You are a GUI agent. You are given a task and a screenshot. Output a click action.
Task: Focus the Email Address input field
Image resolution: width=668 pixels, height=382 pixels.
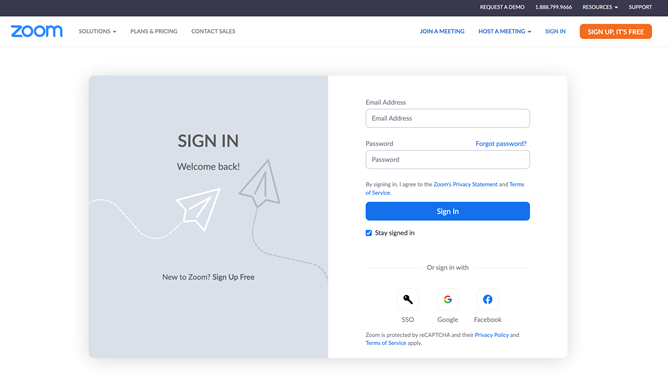(447, 118)
